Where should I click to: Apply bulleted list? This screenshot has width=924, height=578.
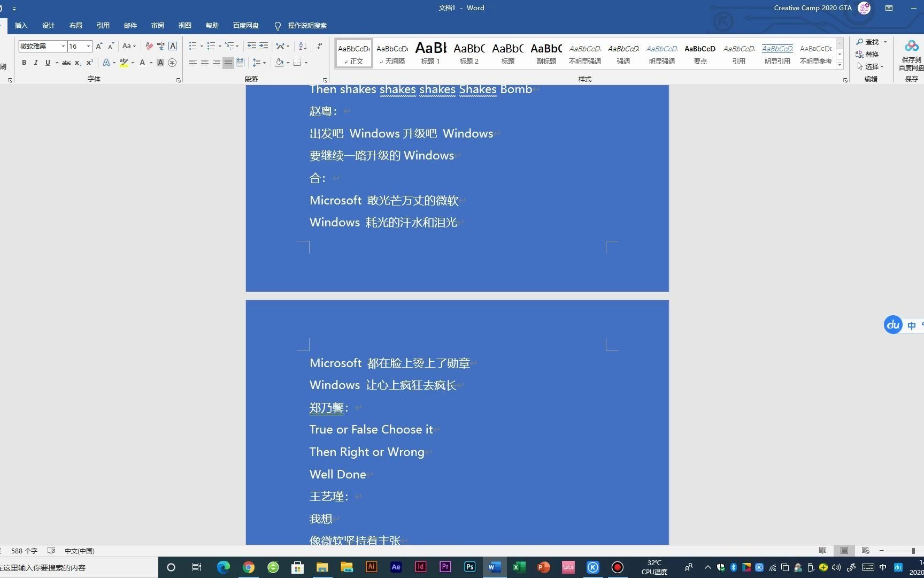(x=193, y=46)
